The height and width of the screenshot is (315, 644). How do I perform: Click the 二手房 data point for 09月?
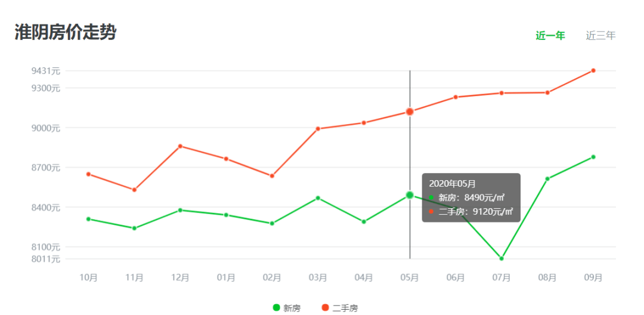click(593, 70)
